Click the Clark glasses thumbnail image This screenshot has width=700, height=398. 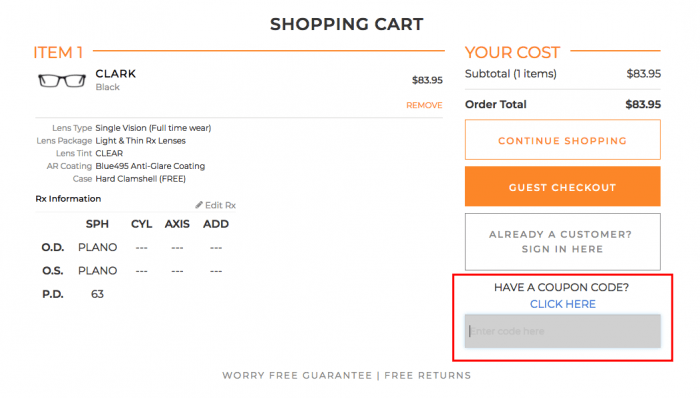pos(62,81)
